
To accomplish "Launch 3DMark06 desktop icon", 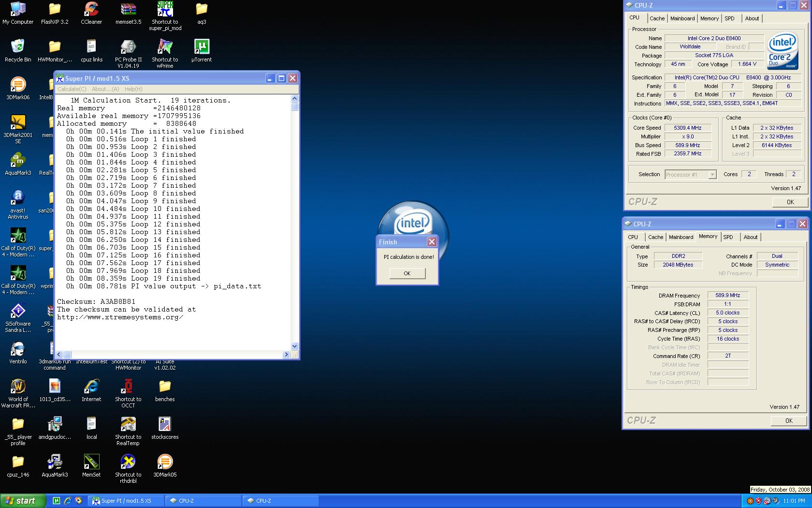I will pyautogui.click(x=18, y=89).
